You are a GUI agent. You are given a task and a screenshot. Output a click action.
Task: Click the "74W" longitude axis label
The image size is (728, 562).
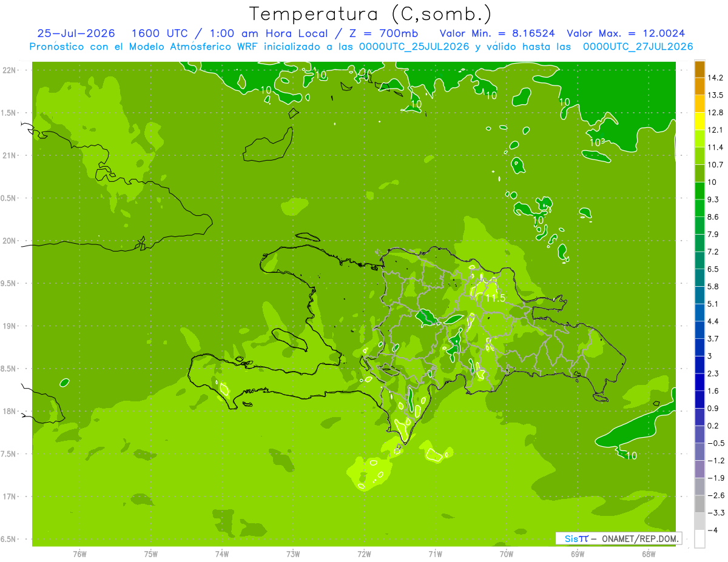tap(222, 554)
